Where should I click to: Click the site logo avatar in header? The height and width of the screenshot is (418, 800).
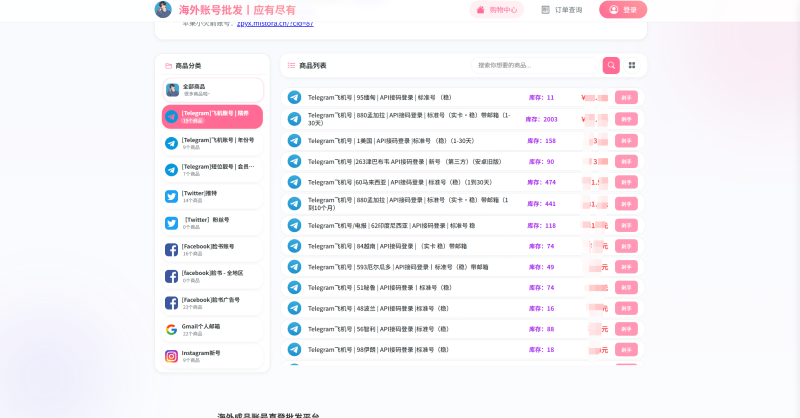[x=163, y=10]
